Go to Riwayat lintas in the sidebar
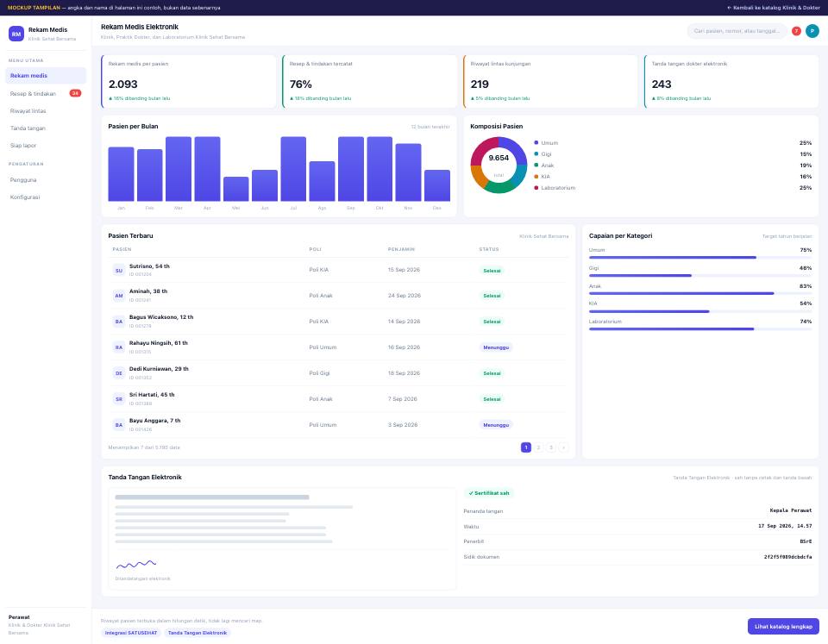 [x=46, y=111]
